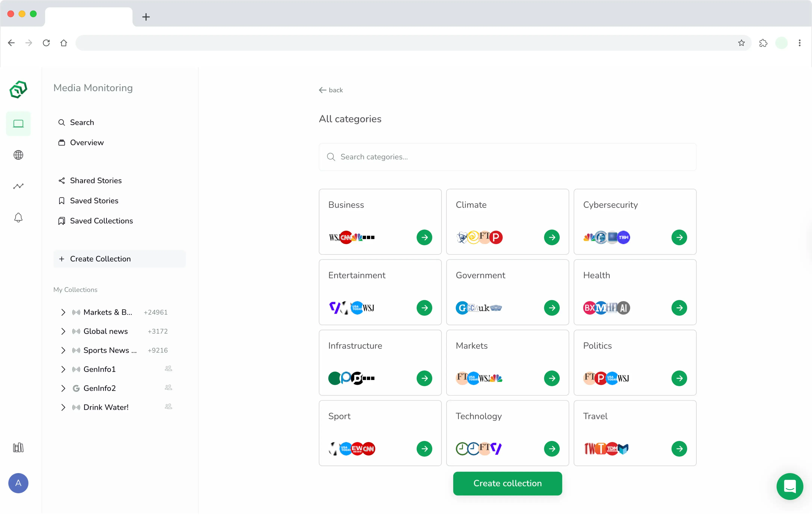This screenshot has width=812, height=519.
Task: Go back using the back link
Action: coord(331,90)
